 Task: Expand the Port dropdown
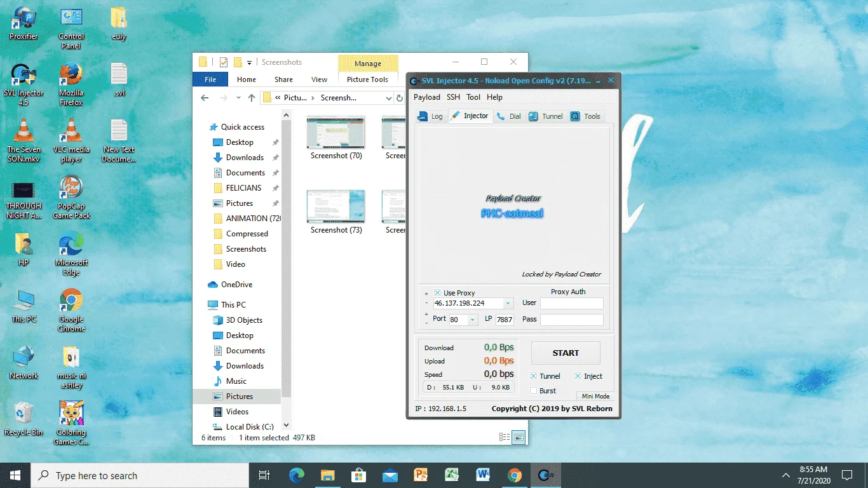[x=472, y=320]
